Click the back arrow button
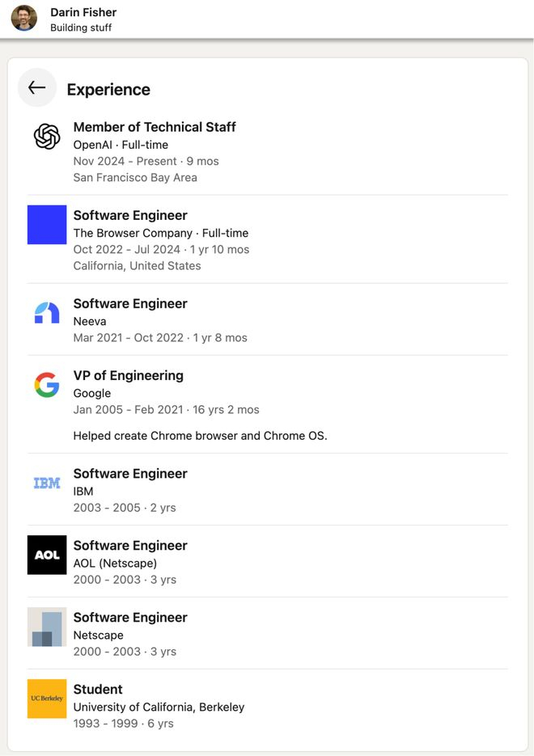The width and height of the screenshot is (534, 756). point(36,88)
